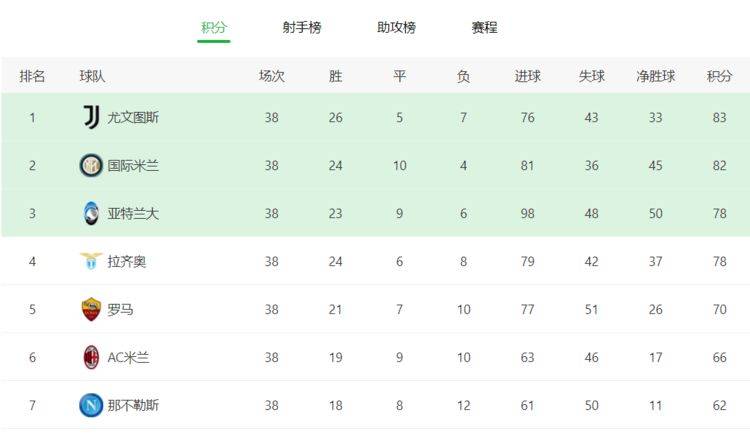Open the 赛程 tab
The width and height of the screenshot is (750, 434).
(x=484, y=27)
